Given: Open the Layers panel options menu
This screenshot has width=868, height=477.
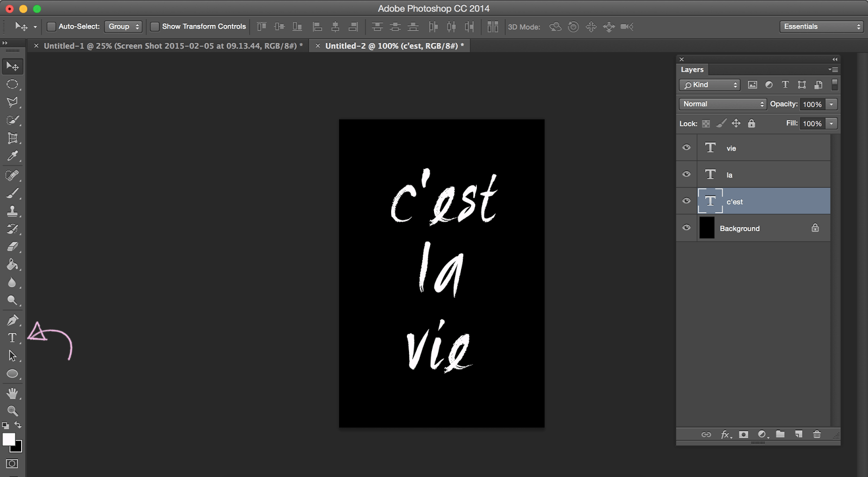Looking at the screenshot, I should (834, 69).
